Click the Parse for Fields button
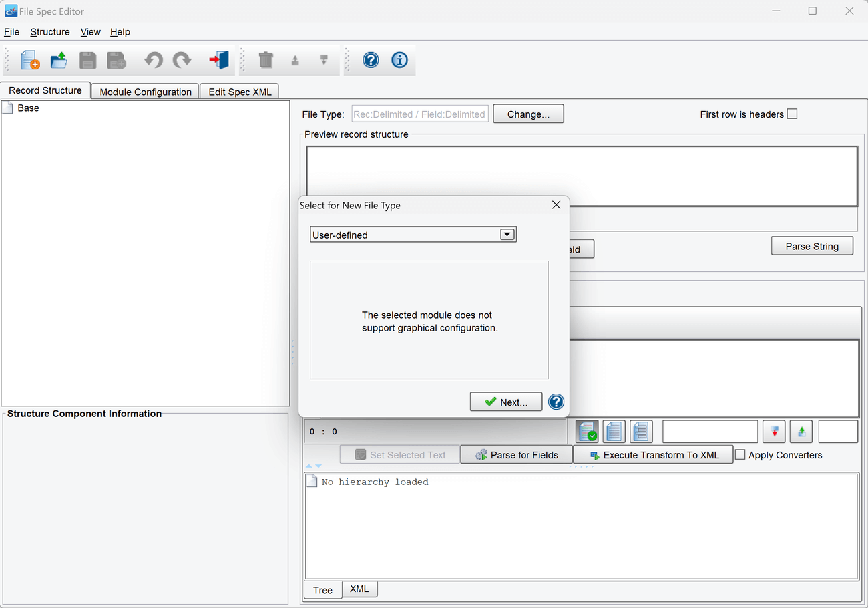Image resolution: width=868 pixels, height=608 pixels. (x=517, y=454)
